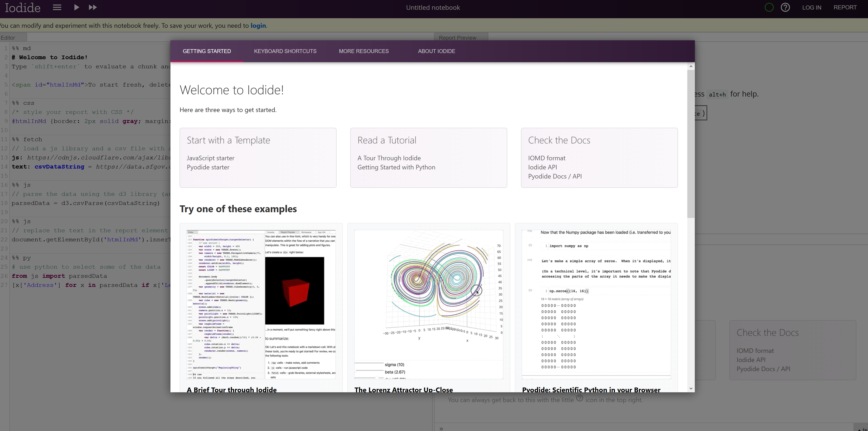Open the Pyodide Scientific Python example thumbnail

click(596, 304)
